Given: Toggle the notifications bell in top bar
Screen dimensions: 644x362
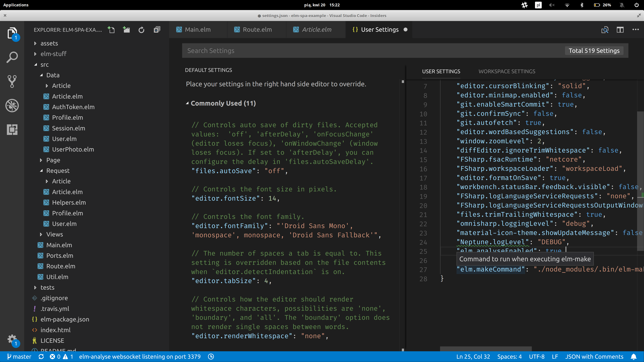Looking at the screenshot, I should [622, 5].
